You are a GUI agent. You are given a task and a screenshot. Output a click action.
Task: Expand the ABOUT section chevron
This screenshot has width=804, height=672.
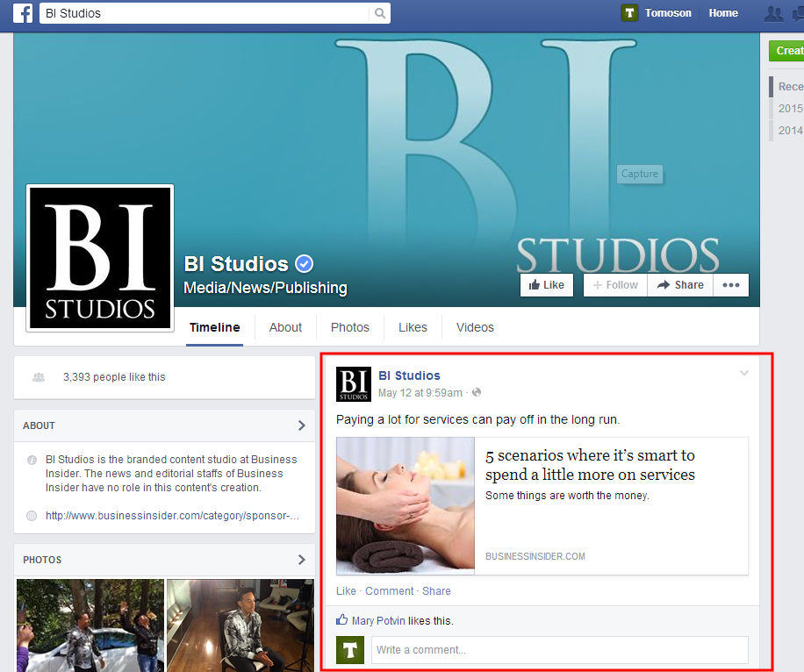[302, 425]
